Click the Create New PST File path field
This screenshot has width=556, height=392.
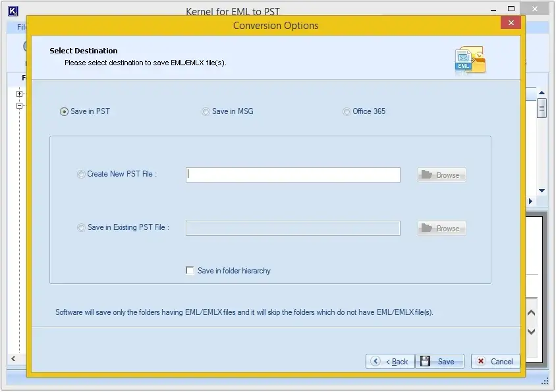[293, 175]
